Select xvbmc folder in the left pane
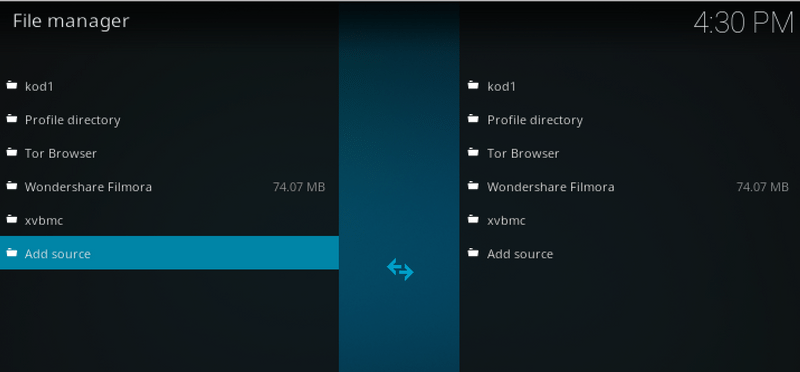The image size is (800, 372). point(169,220)
